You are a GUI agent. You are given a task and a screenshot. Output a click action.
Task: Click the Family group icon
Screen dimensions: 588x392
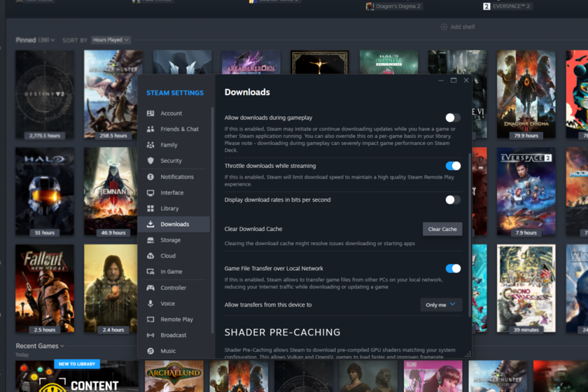click(150, 145)
